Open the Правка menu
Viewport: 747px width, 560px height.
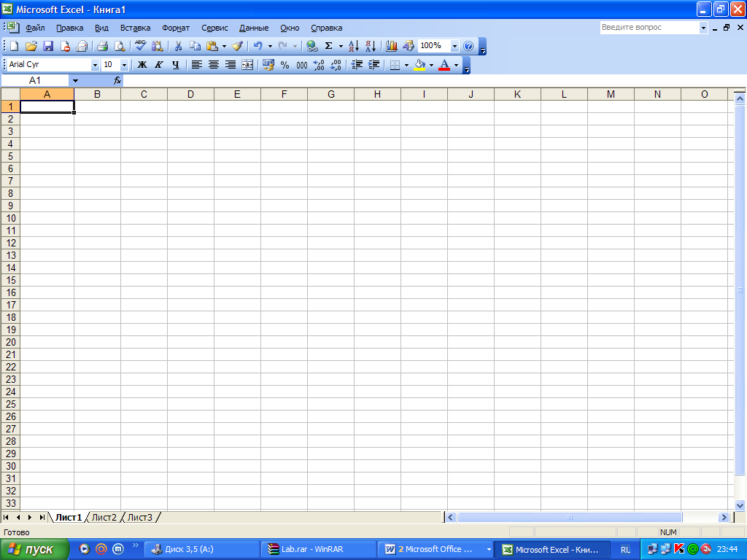[69, 28]
